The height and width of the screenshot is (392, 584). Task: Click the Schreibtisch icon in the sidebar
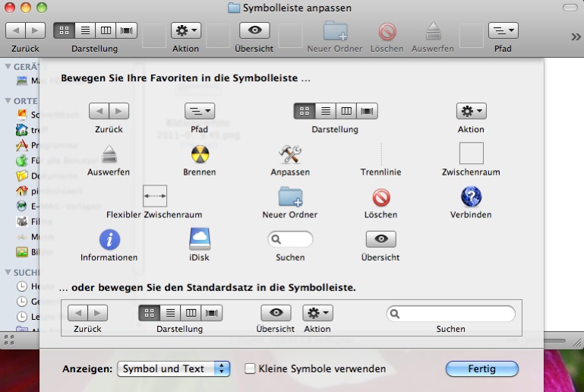(22, 115)
